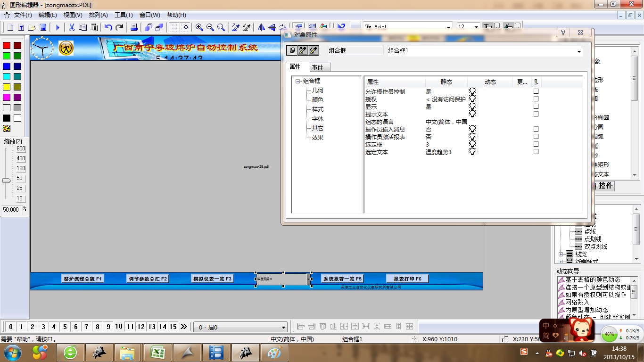Tick the checkbox in the 选定文本 row
Image resolution: width=644 pixels, height=362 pixels.
point(536,152)
